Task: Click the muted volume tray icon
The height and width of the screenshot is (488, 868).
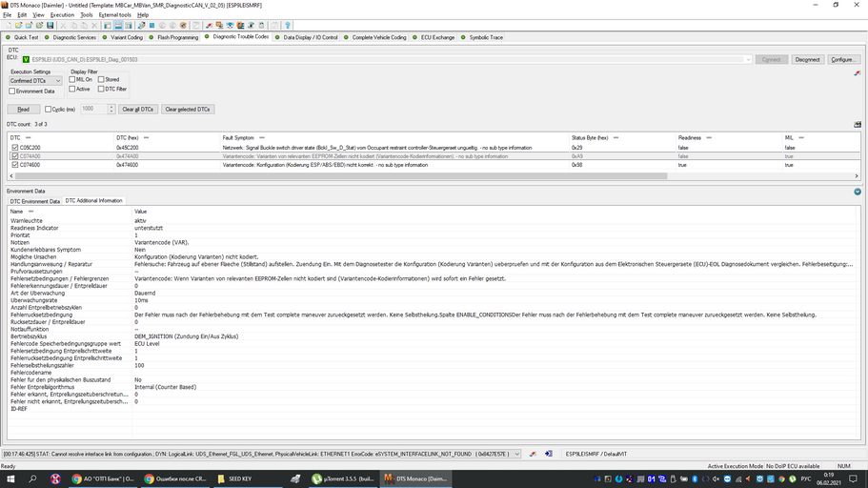Action: 716,479
